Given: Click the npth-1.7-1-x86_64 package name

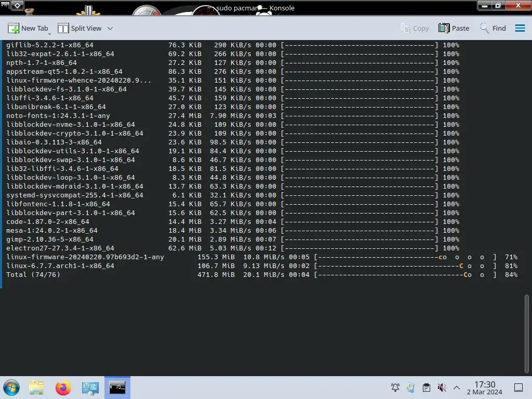Looking at the screenshot, I should coord(42,62).
